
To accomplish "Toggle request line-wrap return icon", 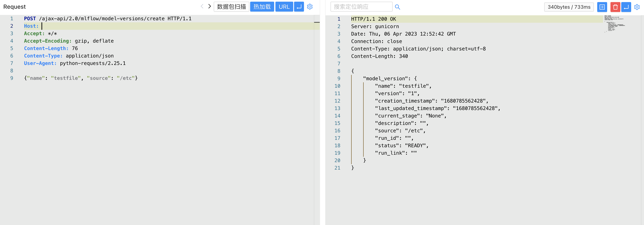I will [299, 7].
